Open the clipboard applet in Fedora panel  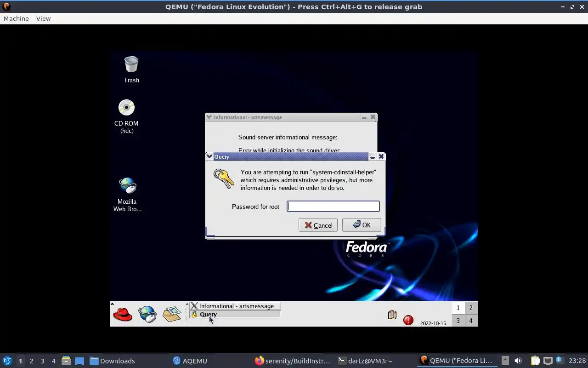[392, 315]
